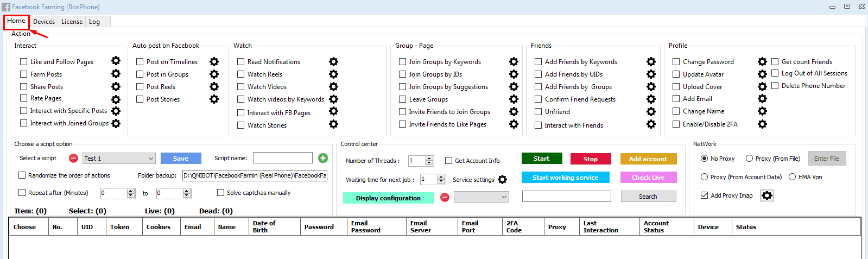Switch to the Devices tab
The image size is (868, 259).
pos(44,22)
